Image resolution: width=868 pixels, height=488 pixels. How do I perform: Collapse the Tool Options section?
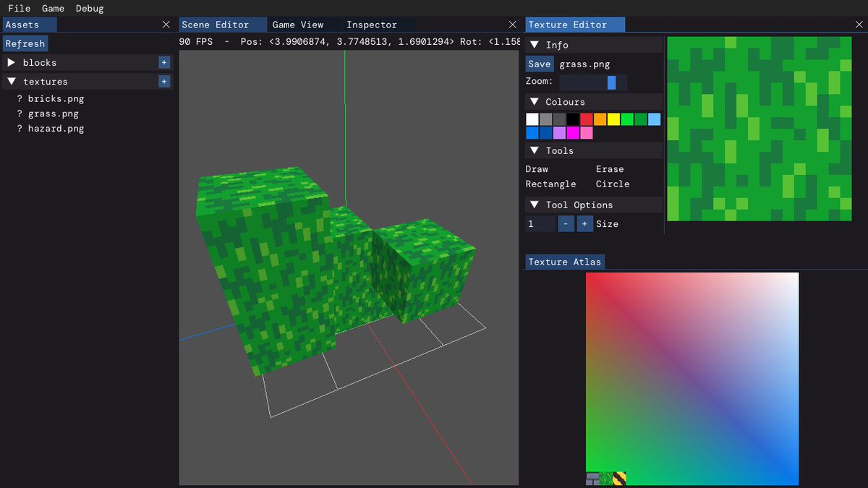(x=535, y=205)
